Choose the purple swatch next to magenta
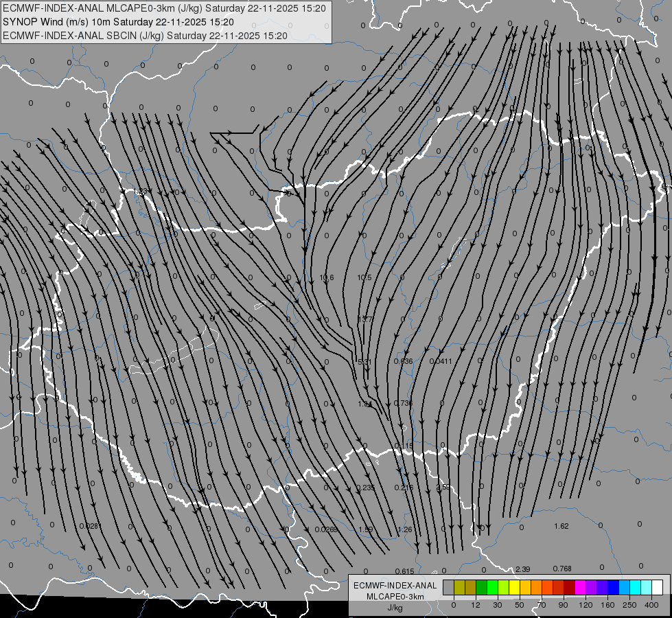672x618 pixels. 592,587
